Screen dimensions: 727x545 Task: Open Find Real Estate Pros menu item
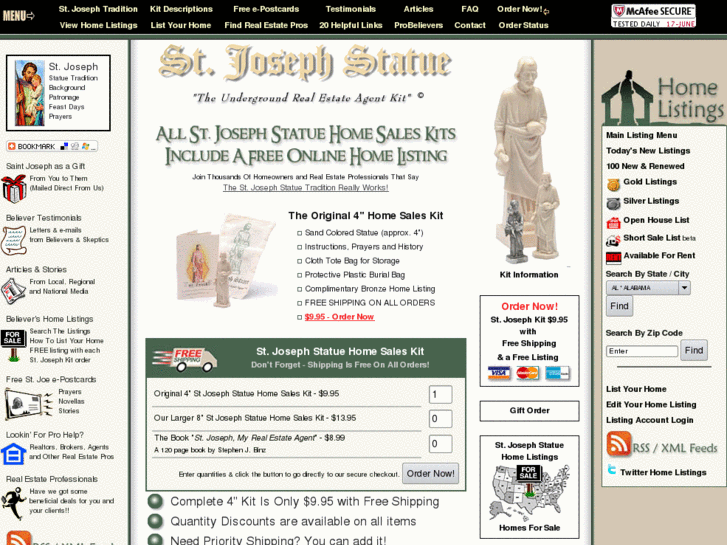point(266,25)
